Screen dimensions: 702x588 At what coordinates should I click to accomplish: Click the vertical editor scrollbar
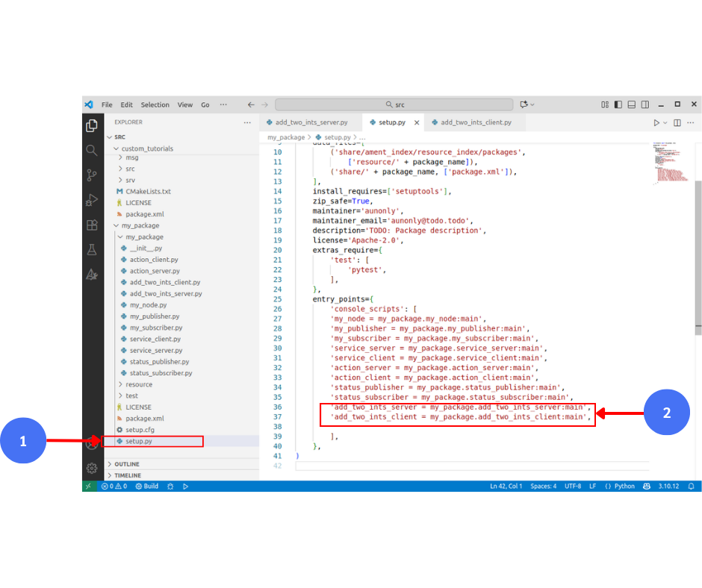pos(698,254)
